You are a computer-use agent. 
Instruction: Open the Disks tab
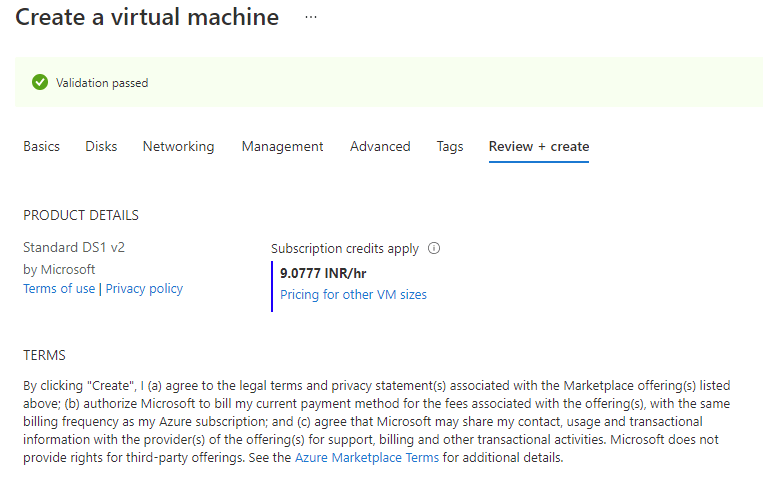(101, 147)
